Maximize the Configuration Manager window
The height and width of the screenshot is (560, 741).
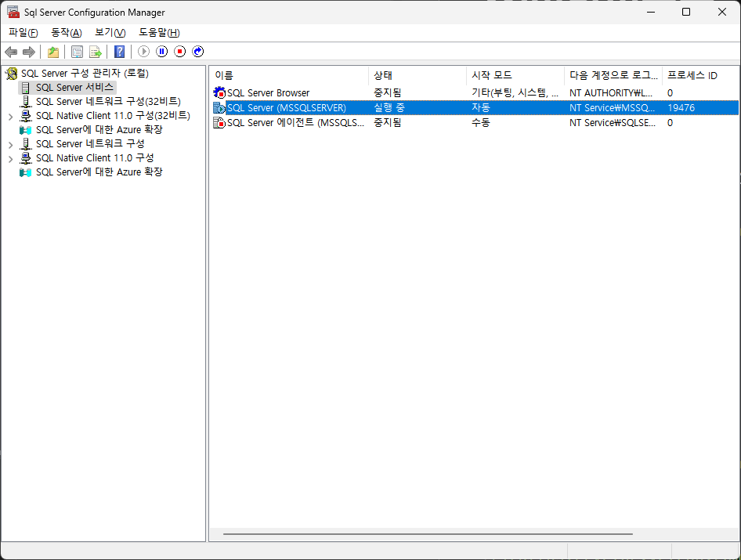(x=686, y=12)
